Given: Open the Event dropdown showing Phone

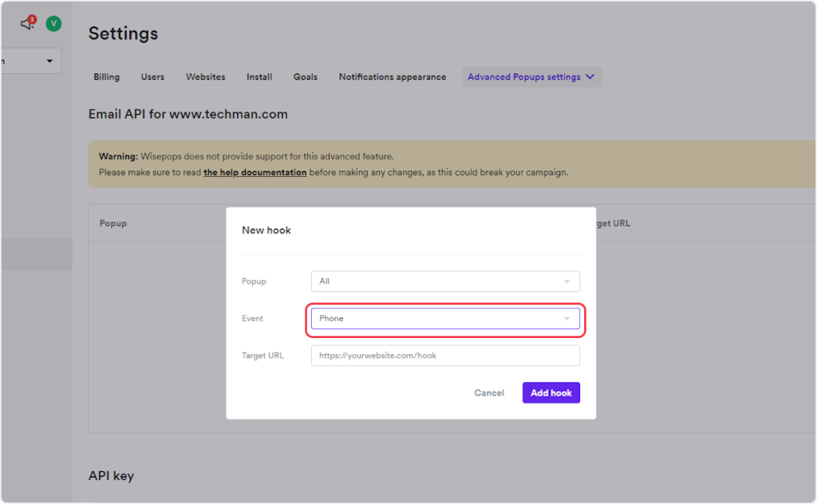Looking at the screenshot, I should click(444, 318).
